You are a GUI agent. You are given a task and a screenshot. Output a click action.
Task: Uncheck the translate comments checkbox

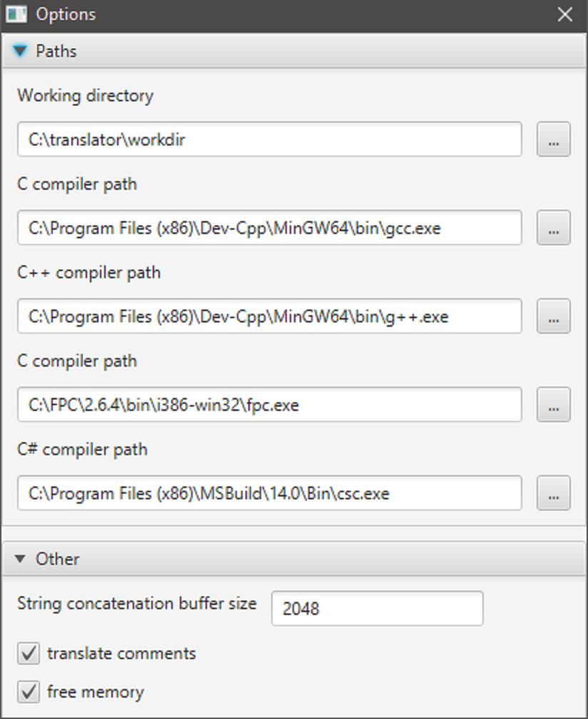[x=29, y=653]
